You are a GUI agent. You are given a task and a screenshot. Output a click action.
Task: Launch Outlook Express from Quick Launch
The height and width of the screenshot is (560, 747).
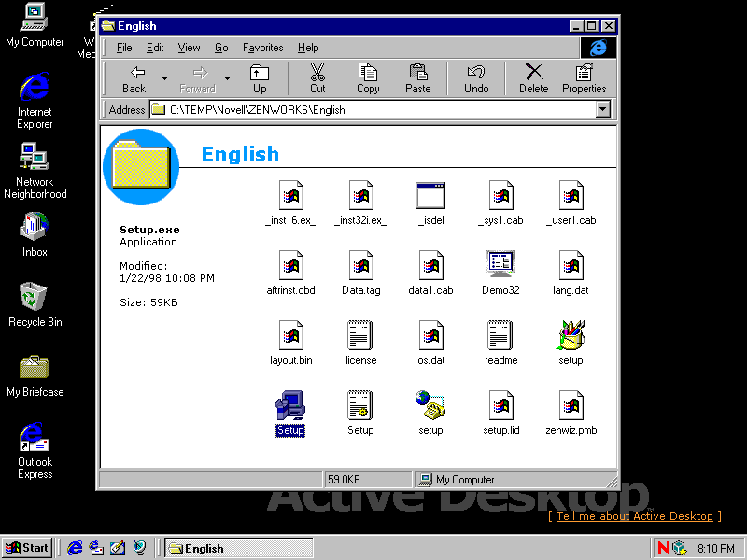[96, 548]
